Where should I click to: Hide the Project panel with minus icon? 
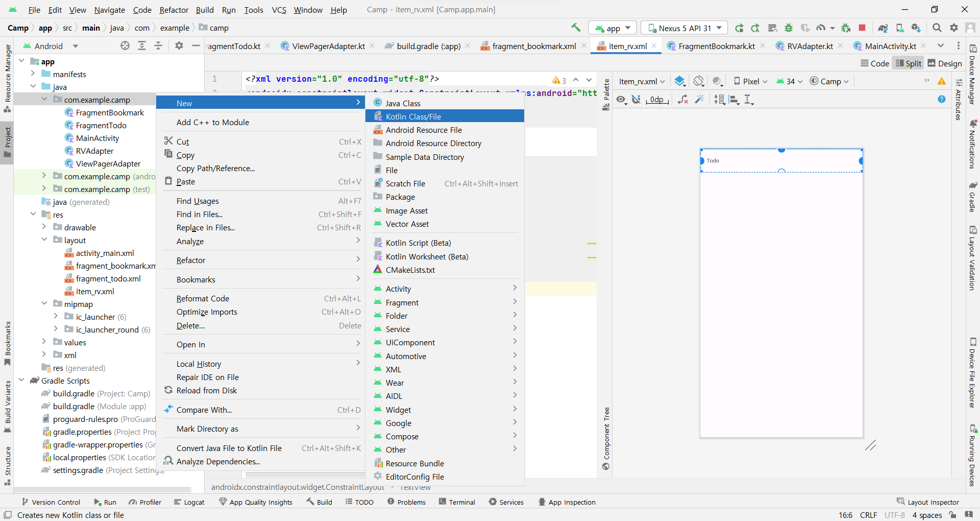point(195,46)
